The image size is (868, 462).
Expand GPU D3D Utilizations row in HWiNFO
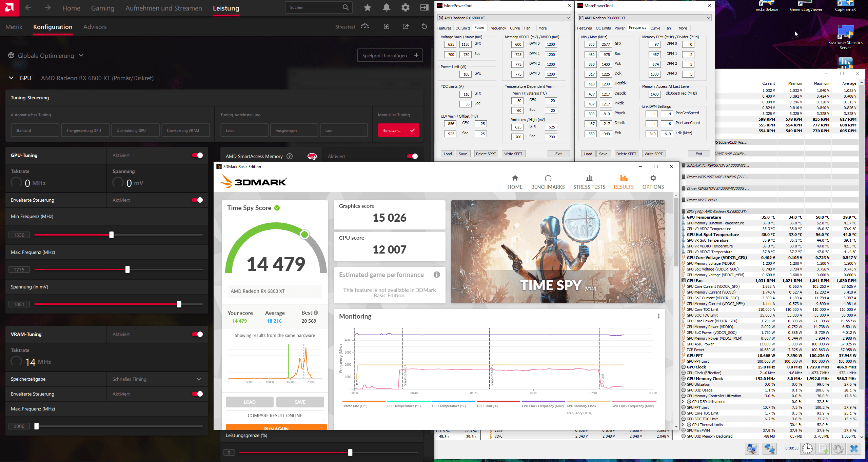click(x=684, y=402)
